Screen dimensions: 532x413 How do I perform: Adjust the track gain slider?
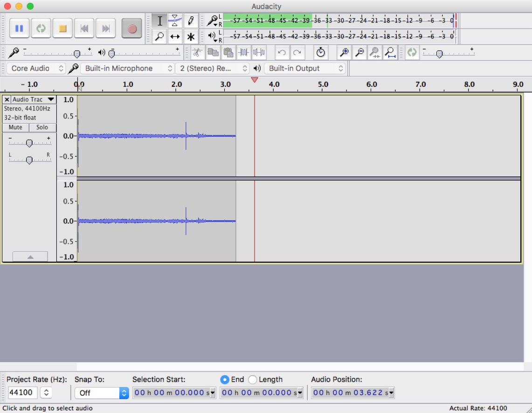(x=29, y=143)
